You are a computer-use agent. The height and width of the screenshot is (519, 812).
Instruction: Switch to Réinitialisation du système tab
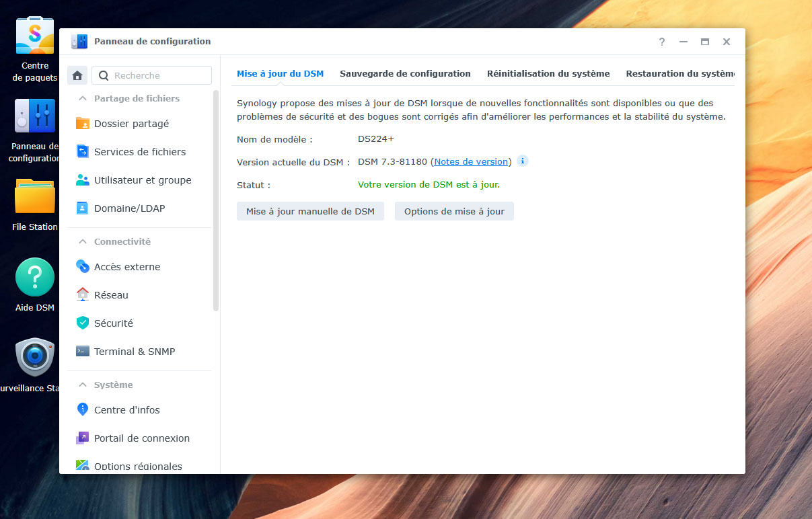(548, 74)
